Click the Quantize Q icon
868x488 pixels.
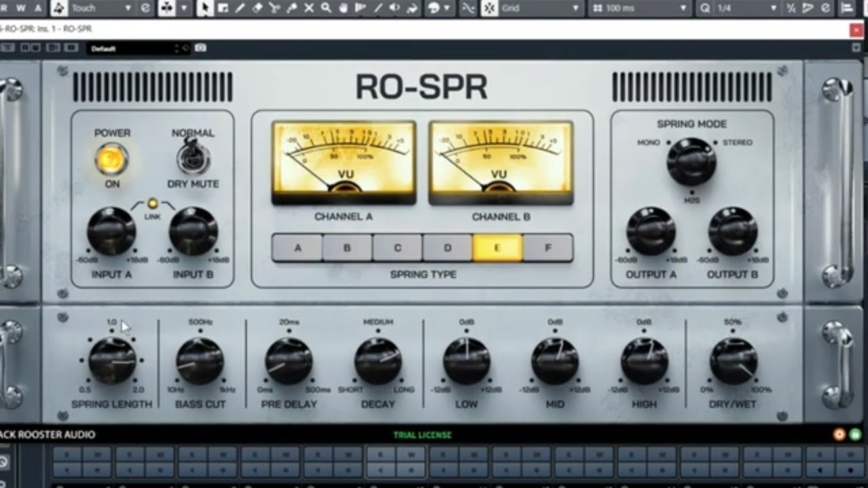[705, 8]
